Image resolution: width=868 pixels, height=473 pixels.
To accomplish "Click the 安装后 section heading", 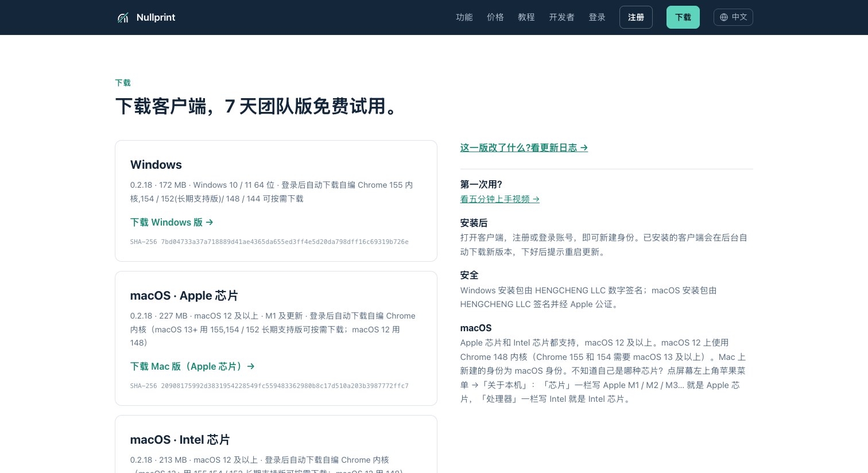I will [x=474, y=223].
